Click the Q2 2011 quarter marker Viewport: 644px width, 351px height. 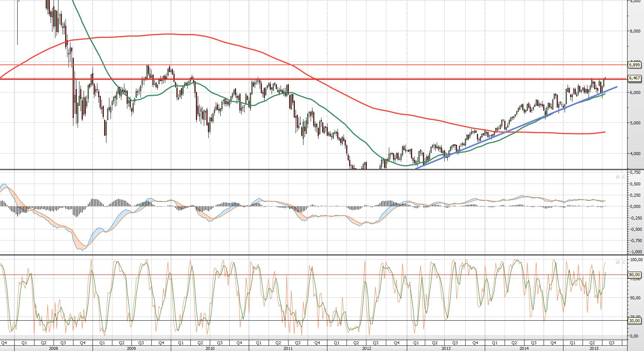pos(278,343)
